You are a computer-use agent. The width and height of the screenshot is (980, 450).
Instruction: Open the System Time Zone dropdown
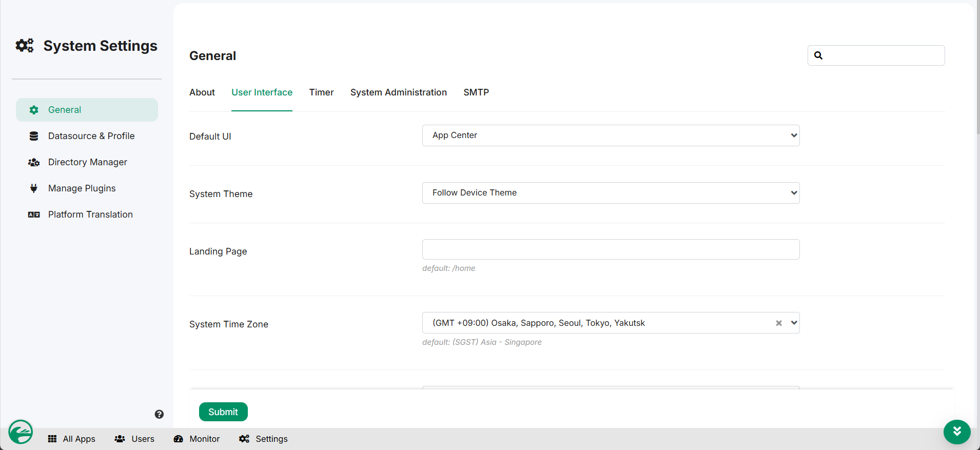[794, 323]
